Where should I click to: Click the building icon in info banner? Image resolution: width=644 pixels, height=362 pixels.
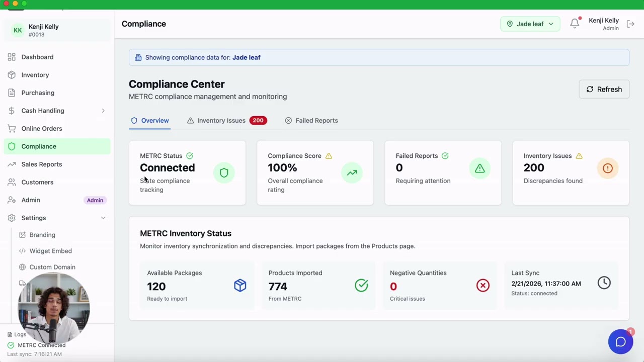tap(138, 57)
